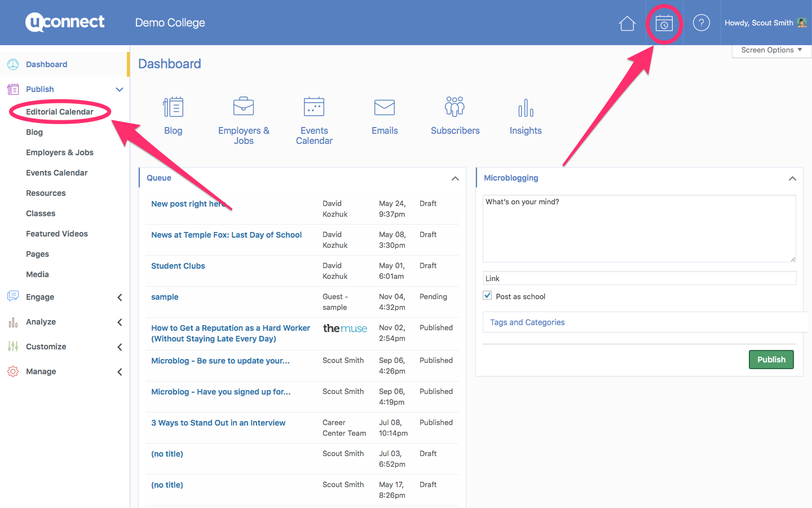Open the Emails envelope icon
The image size is (812, 508).
pos(385,107)
